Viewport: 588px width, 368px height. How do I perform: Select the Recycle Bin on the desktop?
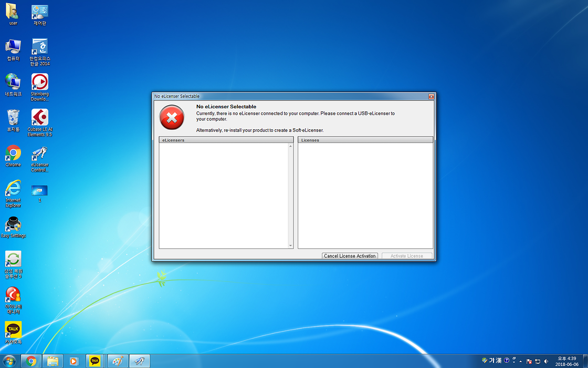click(13, 117)
